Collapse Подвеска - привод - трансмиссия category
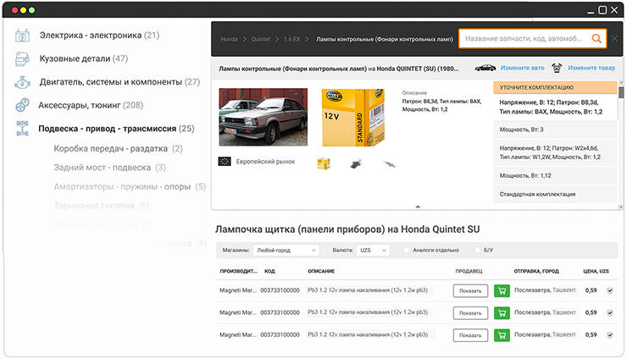 [116, 129]
